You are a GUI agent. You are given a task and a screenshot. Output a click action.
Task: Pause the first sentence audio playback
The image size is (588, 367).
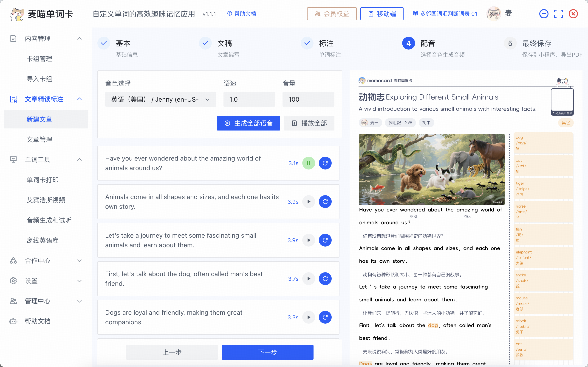[x=308, y=163]
